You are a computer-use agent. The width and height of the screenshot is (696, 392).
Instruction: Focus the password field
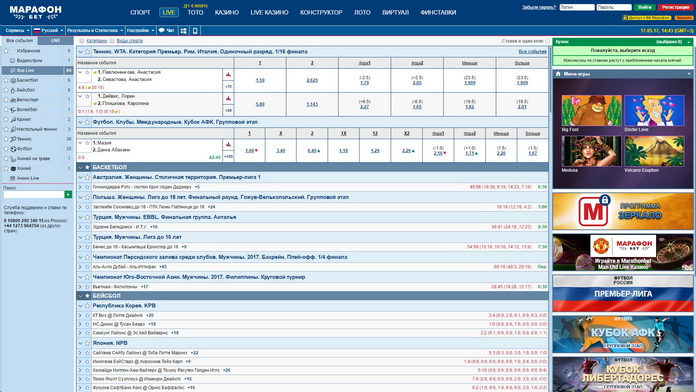click(x=614, y=7)
